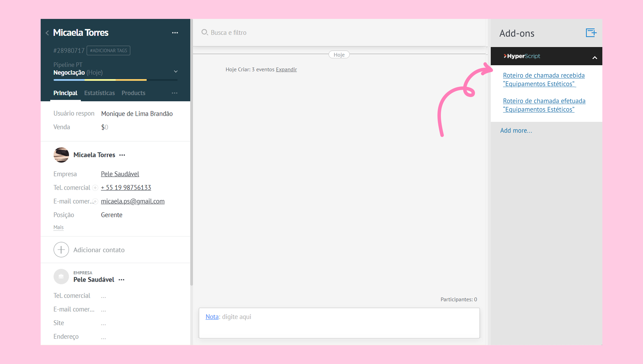Switch to the Products tab

pyautogui.click(x=133, y=93)
